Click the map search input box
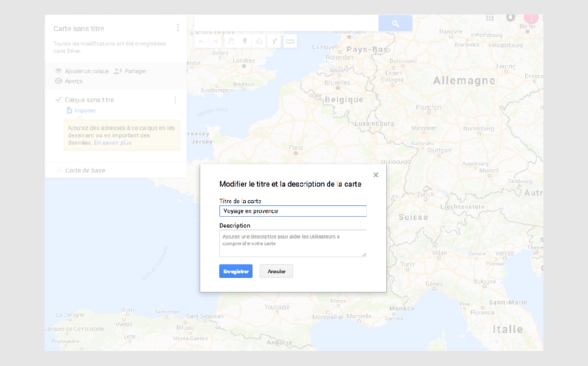588x366 pixels. [x=287, y=23]
